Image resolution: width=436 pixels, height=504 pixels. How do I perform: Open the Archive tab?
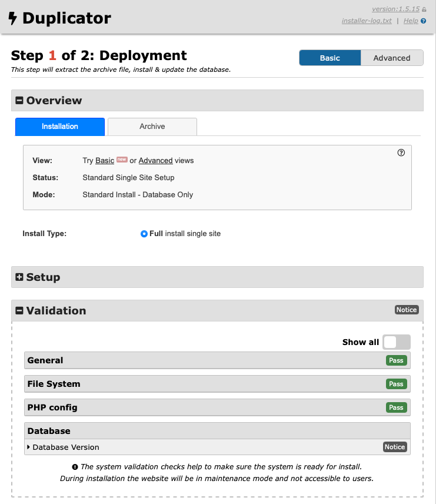152,127
